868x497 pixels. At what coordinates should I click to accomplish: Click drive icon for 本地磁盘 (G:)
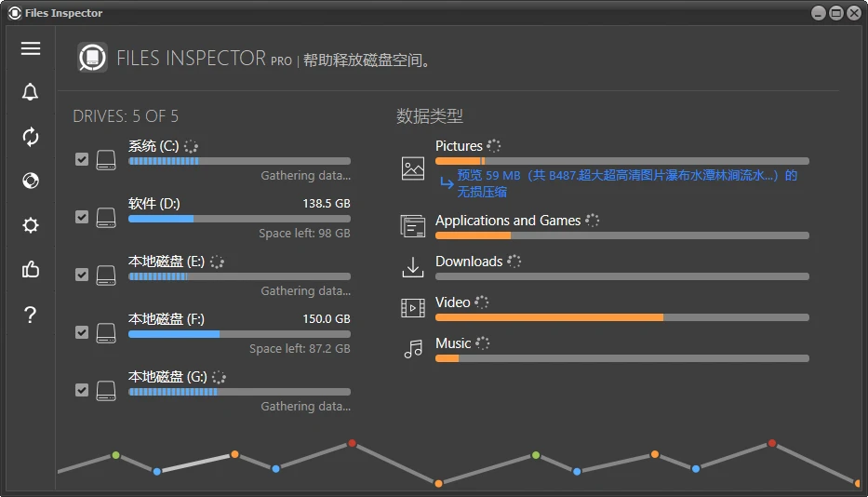coord(106,391)
